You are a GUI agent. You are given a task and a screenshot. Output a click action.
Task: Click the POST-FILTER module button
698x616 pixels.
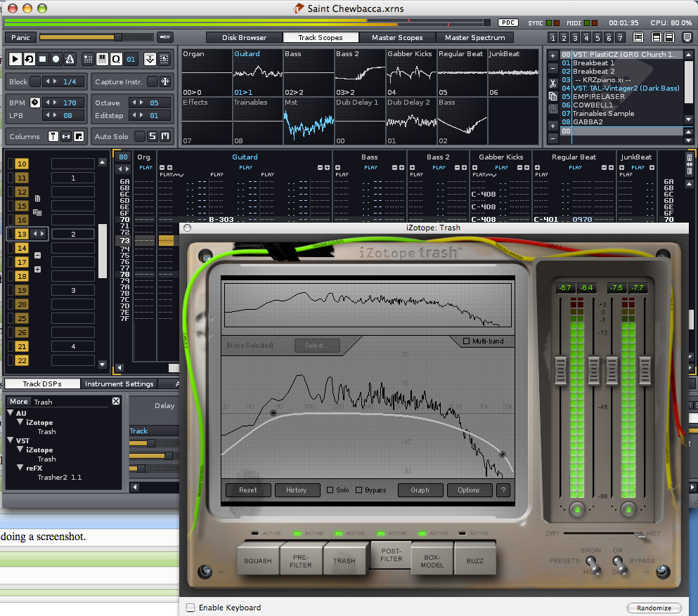pyautogui.click(x=391, y=555)
